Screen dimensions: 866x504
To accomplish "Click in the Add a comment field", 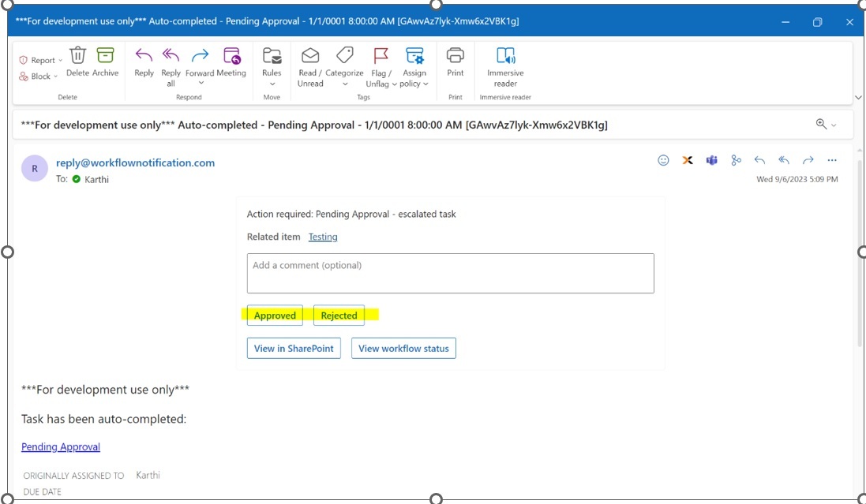I will (x=450, y=273).
